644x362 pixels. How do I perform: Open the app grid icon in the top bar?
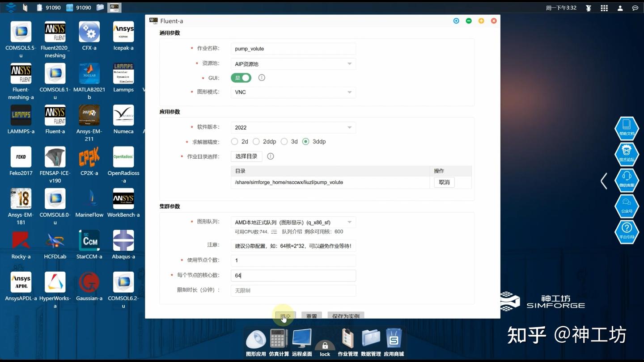pyautogui.click(x=604, y=8)
